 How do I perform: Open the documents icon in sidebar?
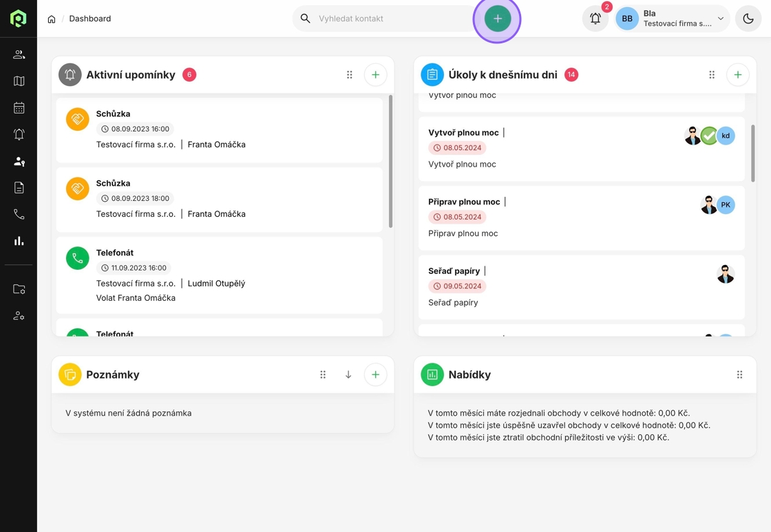click(x=19, y=188)
